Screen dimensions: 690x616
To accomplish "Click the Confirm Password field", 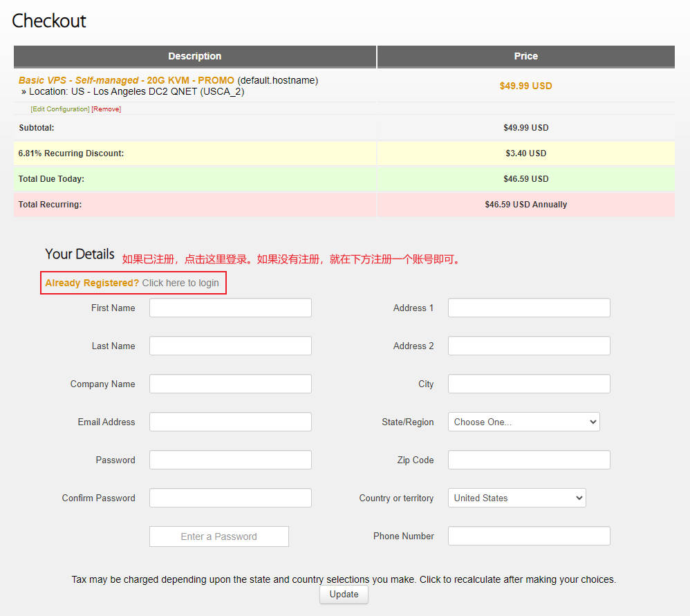I will tap(230, 498).
